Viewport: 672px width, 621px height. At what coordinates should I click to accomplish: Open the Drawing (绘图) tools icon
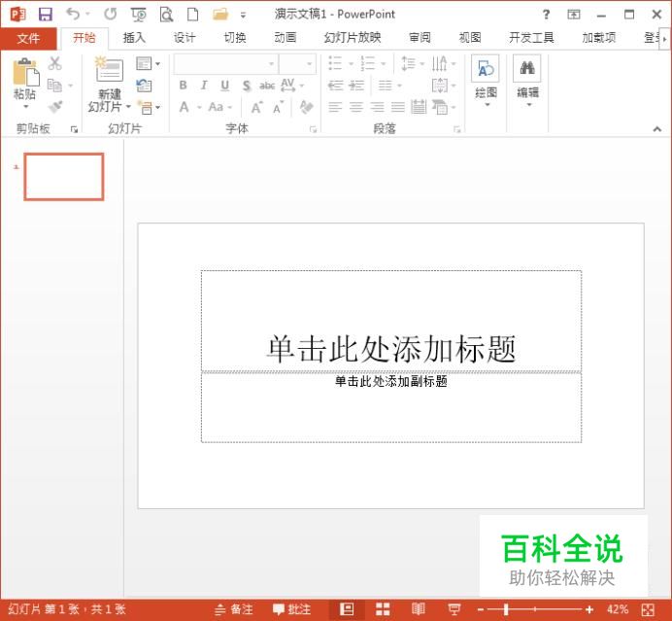[486, 70]
